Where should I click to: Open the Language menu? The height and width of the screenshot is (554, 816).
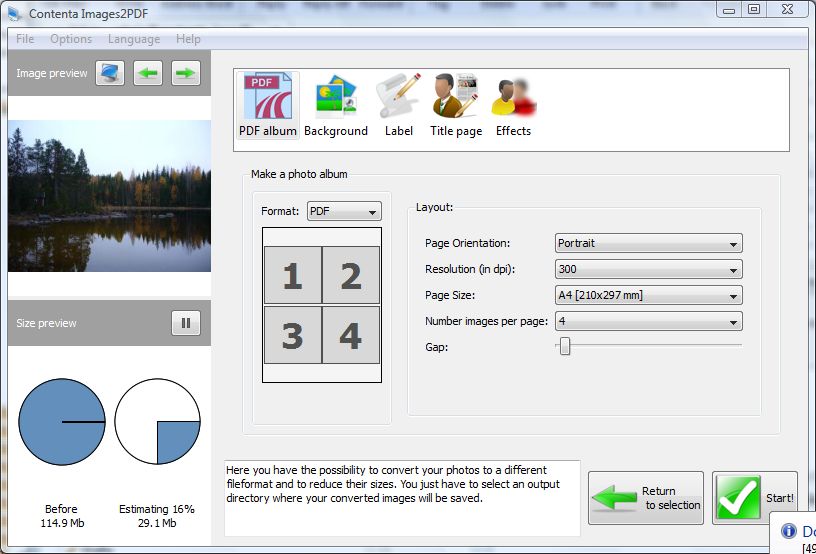pyautogui.click(x=134, y=39)
